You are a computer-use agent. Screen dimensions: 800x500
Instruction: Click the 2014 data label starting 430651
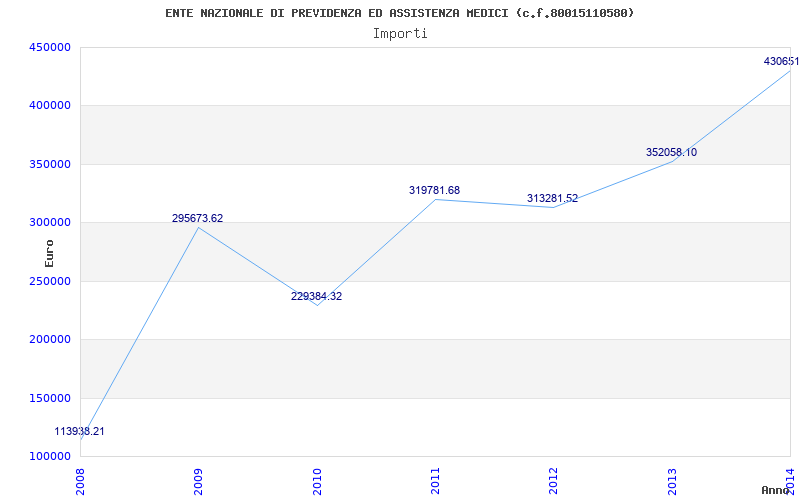pyautogui.click(x=782, y=61)
